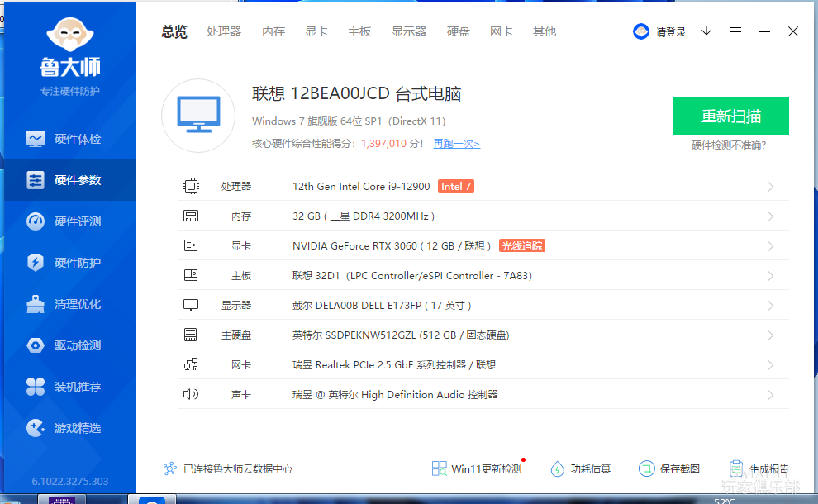Click 生成报告 to generate report
Screen dimensions: 818x504
(x=759, y=468)
